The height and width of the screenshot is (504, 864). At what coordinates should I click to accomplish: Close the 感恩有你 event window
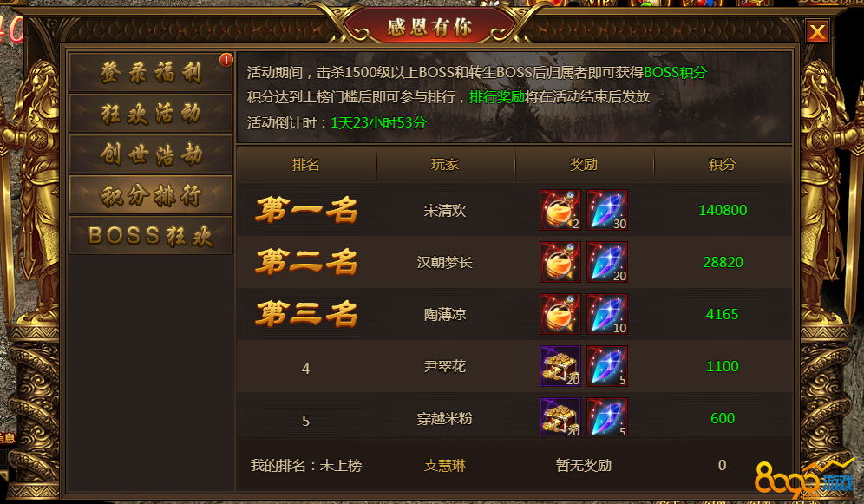[x=817, y=31]
